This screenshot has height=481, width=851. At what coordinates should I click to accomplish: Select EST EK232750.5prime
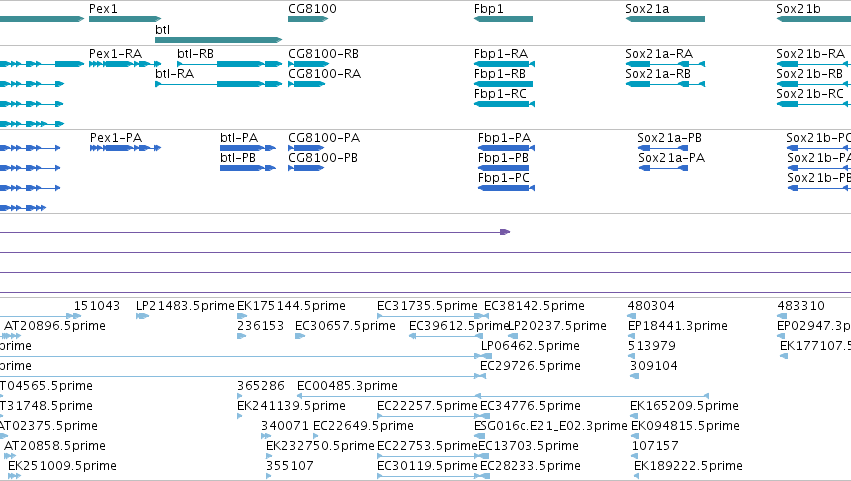[320, 446]
